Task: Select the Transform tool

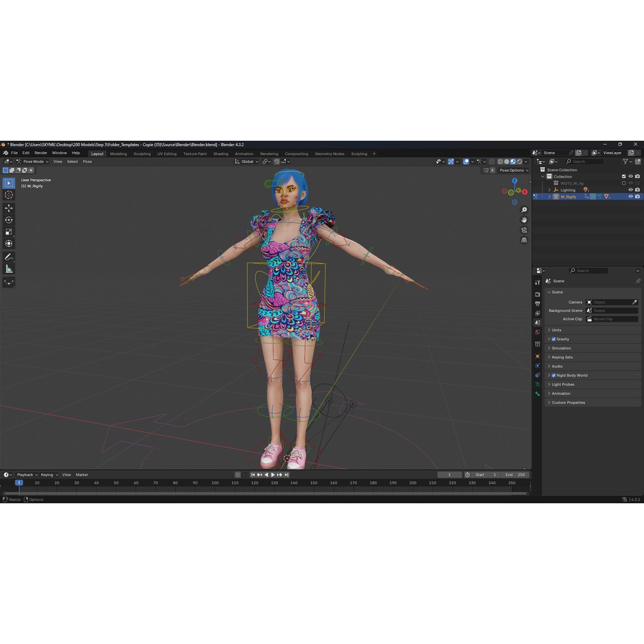Action: 8,243
